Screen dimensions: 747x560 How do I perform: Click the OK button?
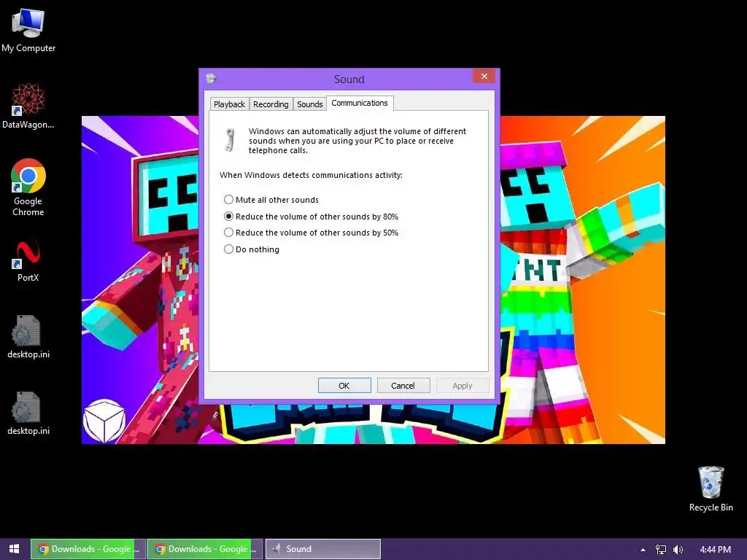tap(344, 385)
